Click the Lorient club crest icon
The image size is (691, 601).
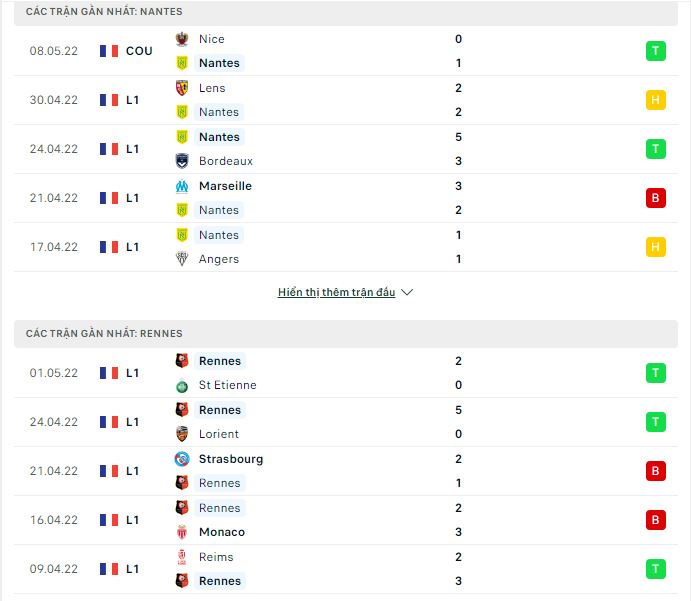(x=182, y=434)
